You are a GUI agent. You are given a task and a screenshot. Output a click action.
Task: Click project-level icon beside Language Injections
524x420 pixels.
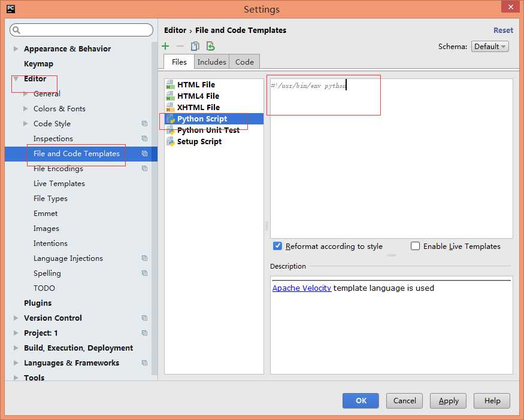pyautogui.click(x=144, y=258)
